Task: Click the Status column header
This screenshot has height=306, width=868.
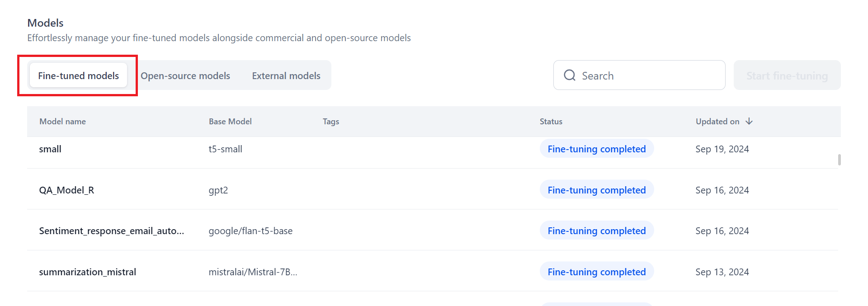Action: [551, 121]
